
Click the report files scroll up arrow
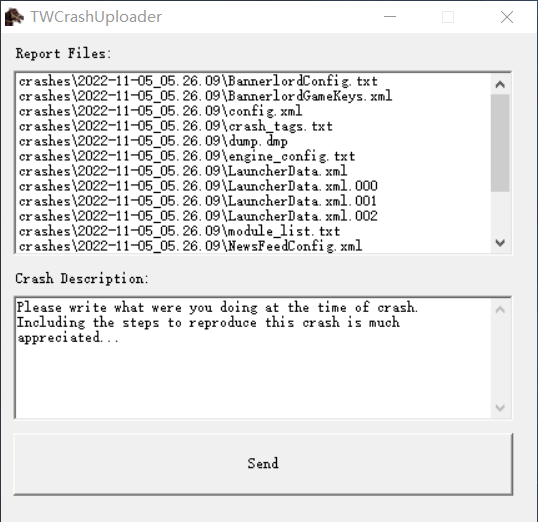click(x=500, y=84)
